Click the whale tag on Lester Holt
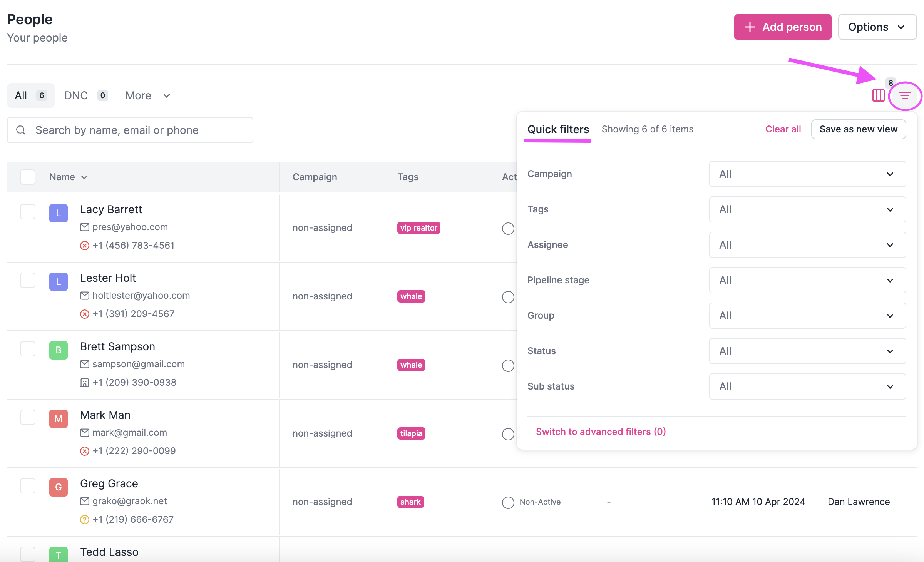Image resolution: width=924 pixels, height=562 pixels. point(411,296)
